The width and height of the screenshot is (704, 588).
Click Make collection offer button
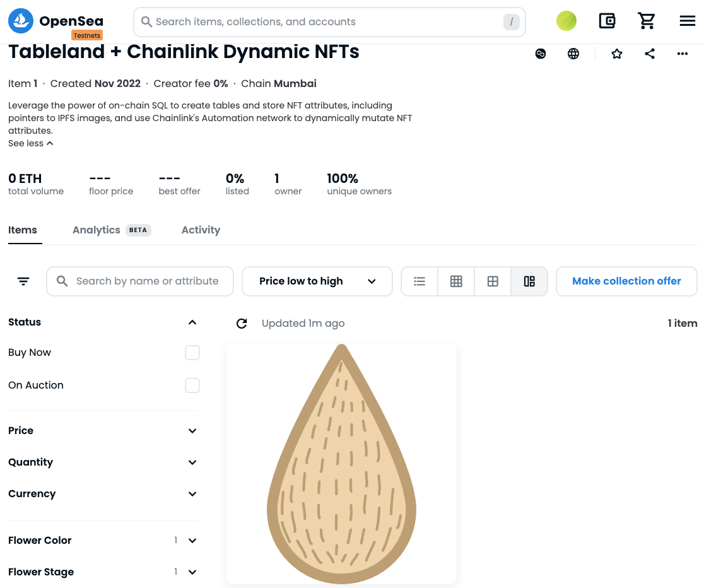pos(626,281)
